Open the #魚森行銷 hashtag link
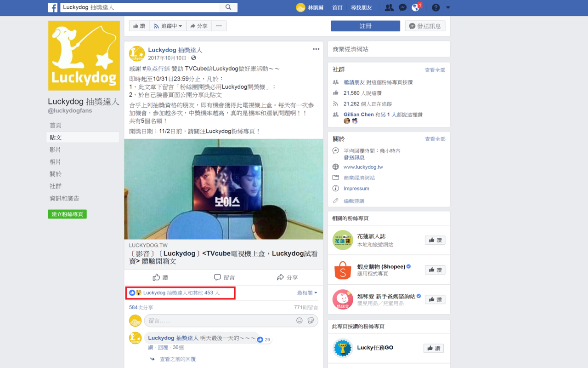The image size is (588, 368). tap(156, 69)
